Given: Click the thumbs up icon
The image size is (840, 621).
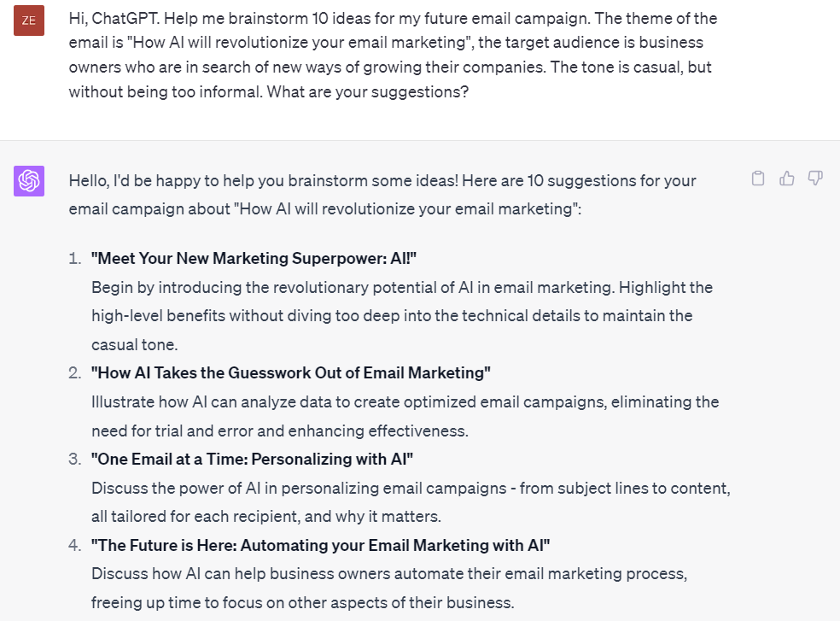Looking at the screenshot, I should pos(786,178).
